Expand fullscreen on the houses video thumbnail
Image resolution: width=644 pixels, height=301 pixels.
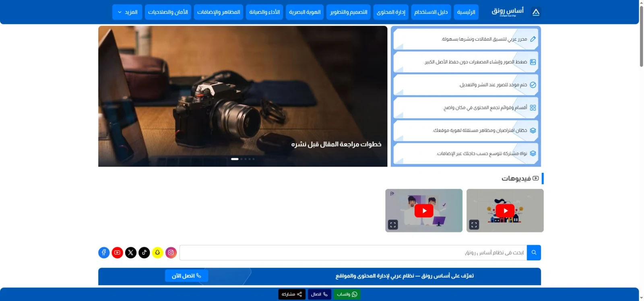(x=474, y=225)
